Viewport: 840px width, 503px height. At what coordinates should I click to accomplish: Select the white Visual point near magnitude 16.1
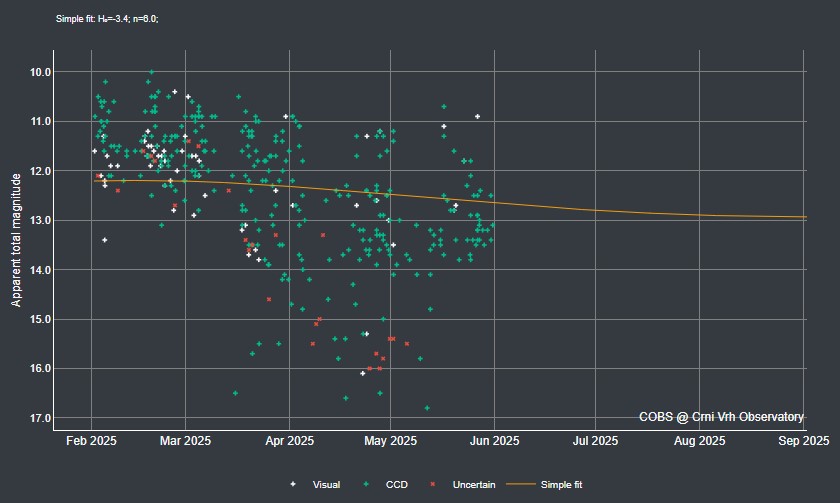coord(363,373)
